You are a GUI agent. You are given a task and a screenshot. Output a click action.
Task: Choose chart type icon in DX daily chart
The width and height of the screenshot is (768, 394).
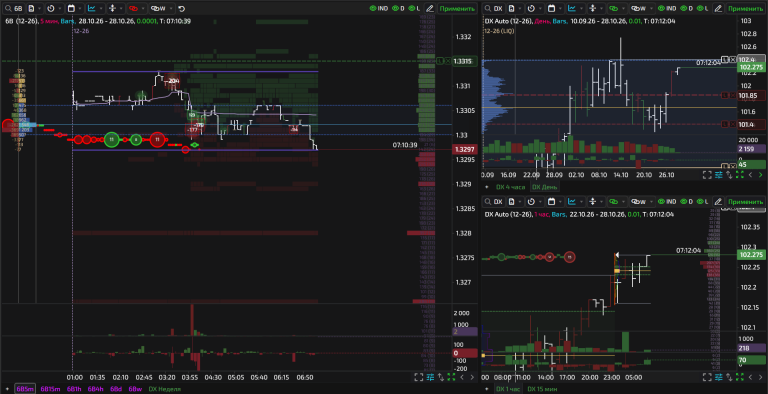pos(572,8)
